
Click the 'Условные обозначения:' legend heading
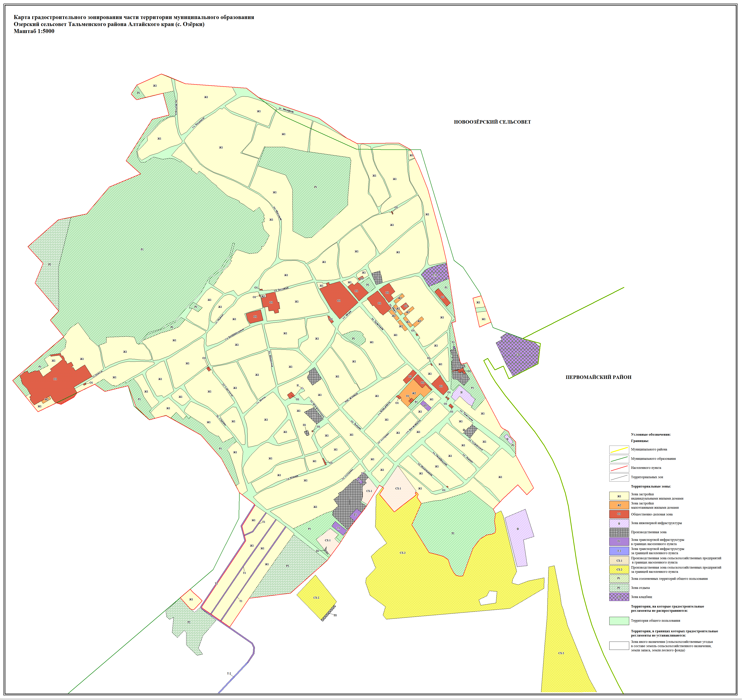coord(651,435)
